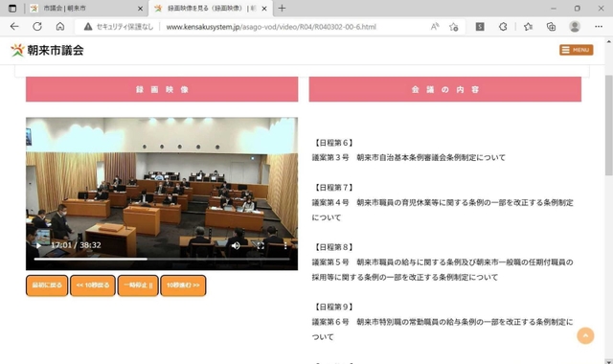
Task: Click the 録画映像 pink header
Action: point(162,89)
